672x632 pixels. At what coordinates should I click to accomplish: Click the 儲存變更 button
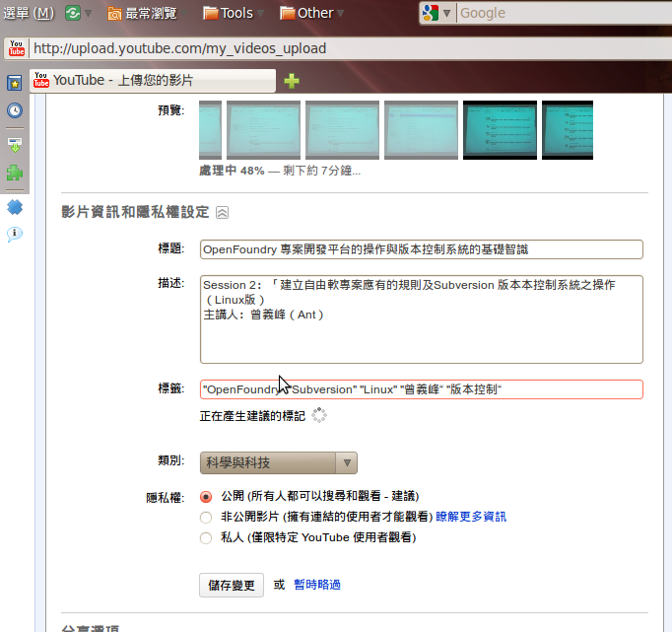click(232, 586)
